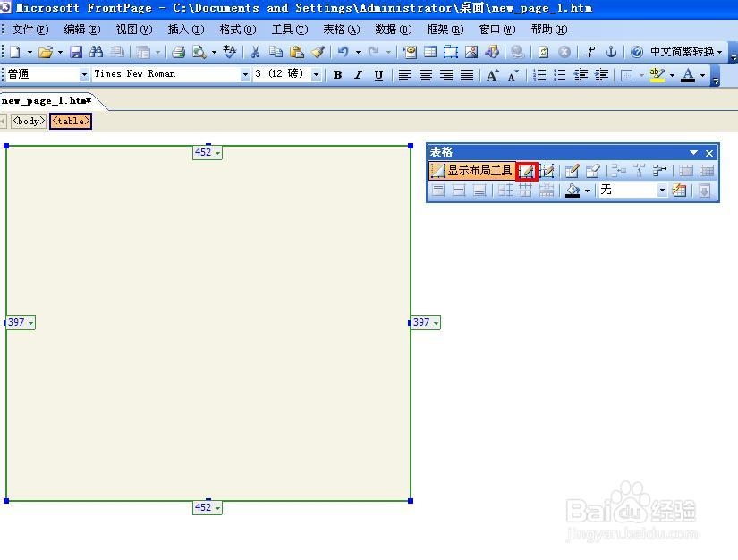The image size is (738, 560).
Task: Undo the last action
Action: [x=344, y=52]
